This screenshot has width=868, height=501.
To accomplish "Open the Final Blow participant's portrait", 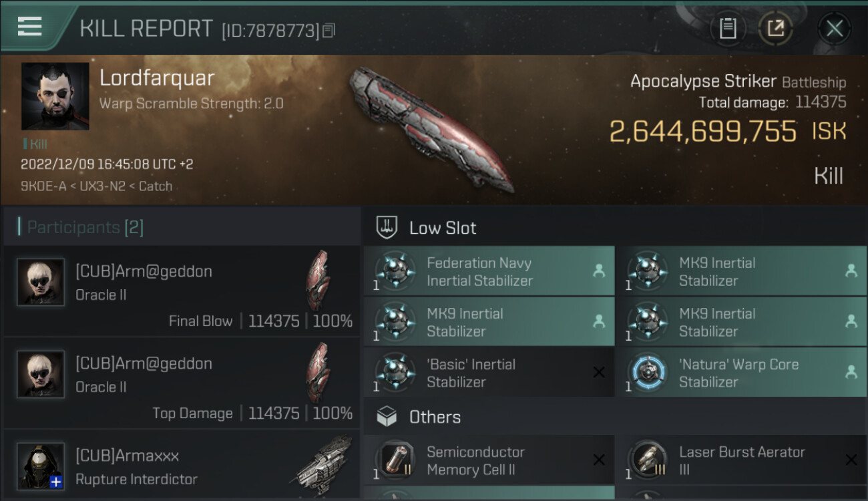I will click(x=41, y=282).
